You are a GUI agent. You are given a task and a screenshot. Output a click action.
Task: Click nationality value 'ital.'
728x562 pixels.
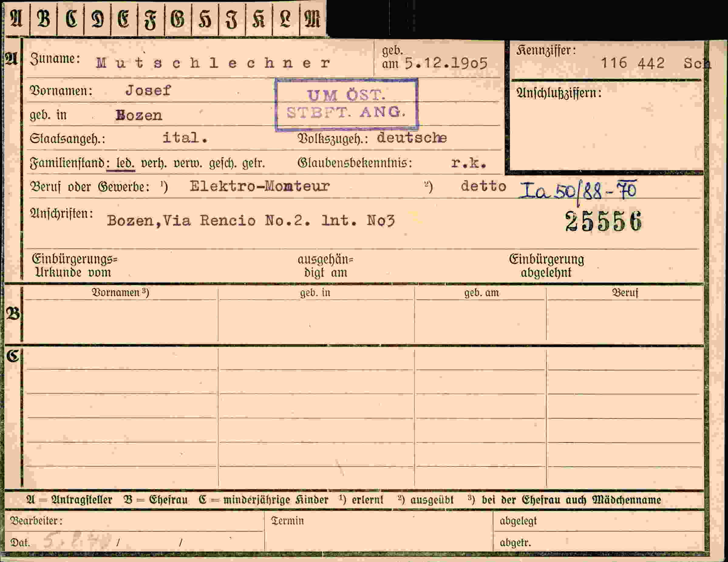[x=185, y=137]
